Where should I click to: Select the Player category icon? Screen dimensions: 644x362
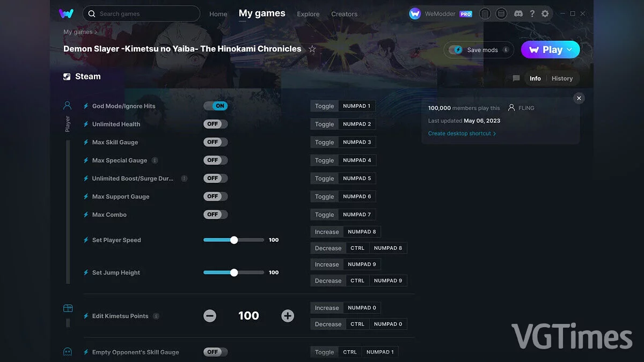(x=68, y=106)
